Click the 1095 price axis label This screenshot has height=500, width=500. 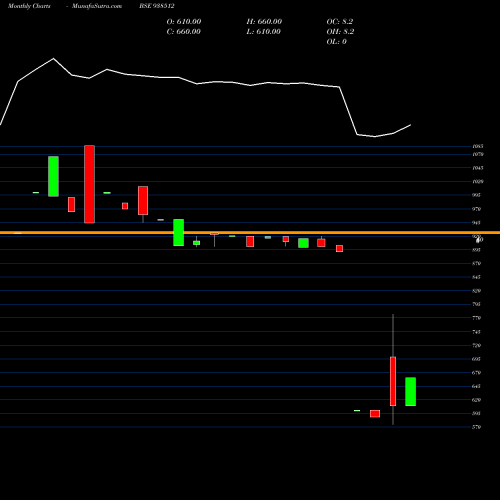478,146
